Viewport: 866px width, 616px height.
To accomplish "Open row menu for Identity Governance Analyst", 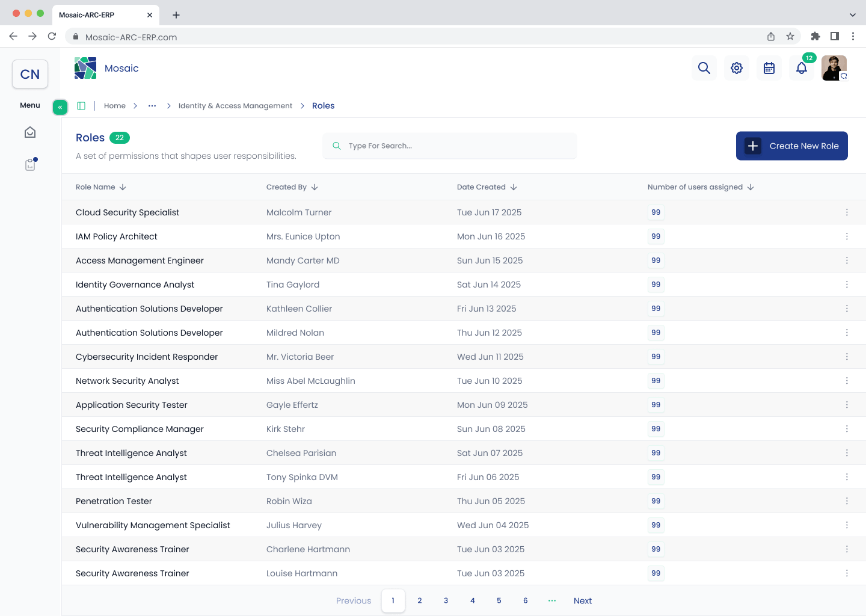I will 847,285.
